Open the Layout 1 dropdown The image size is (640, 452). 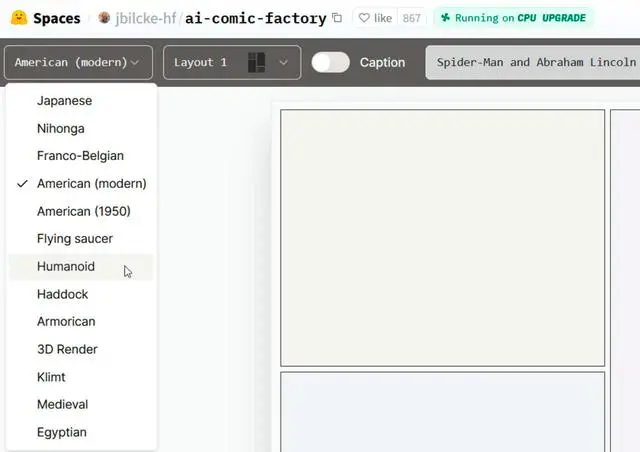click(231, 62)
